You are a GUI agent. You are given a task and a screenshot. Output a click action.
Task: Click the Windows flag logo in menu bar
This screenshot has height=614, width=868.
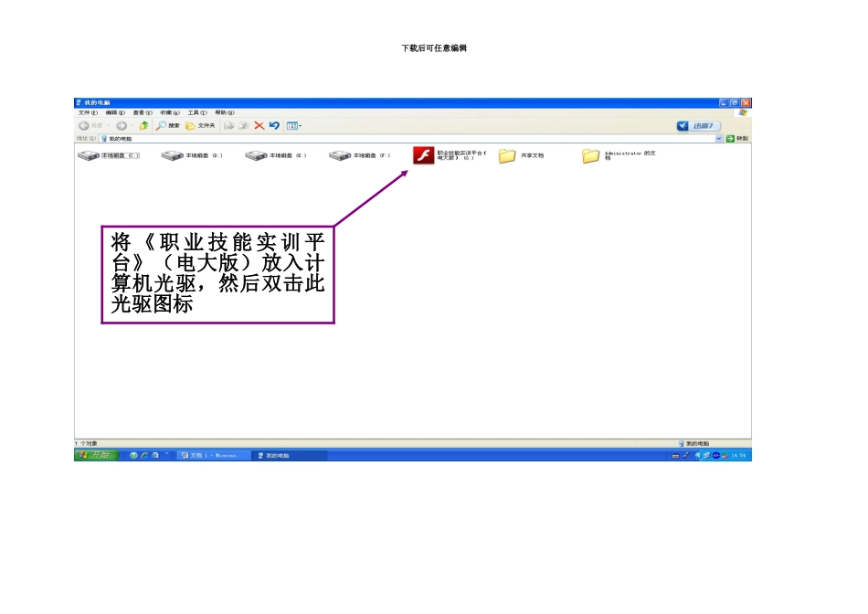click(742, 112)
